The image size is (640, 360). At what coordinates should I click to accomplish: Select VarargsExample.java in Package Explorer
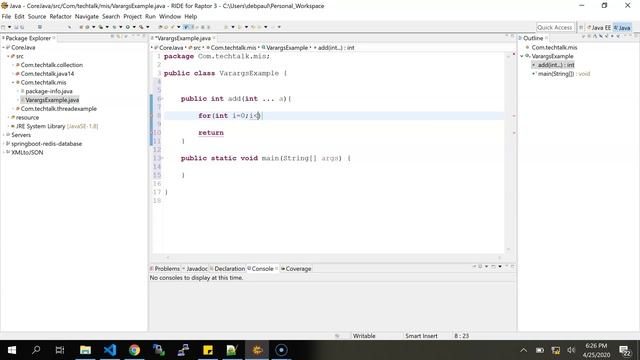(x=52, y=100)
